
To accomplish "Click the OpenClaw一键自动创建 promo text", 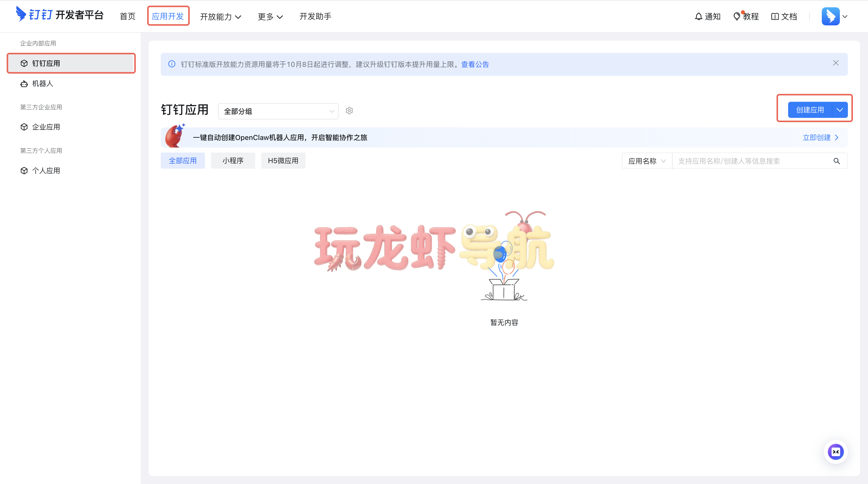I will click(x=280, y=137).
